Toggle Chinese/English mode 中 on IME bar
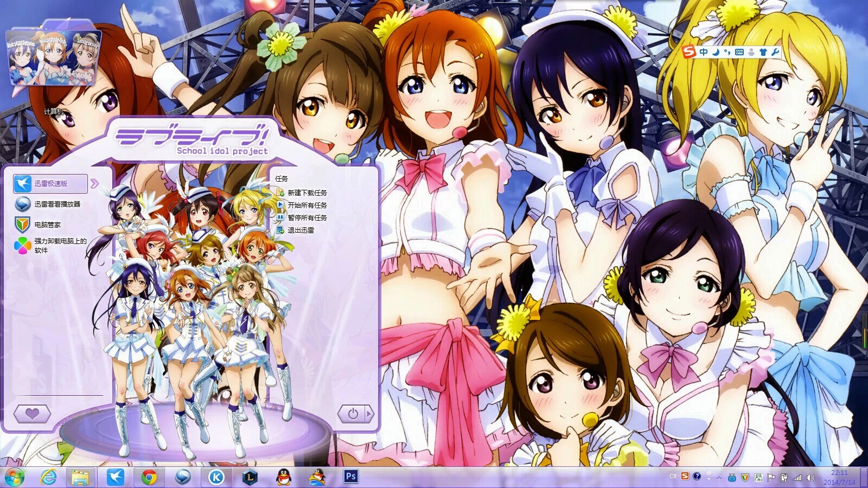 click(x=704, y=52)
